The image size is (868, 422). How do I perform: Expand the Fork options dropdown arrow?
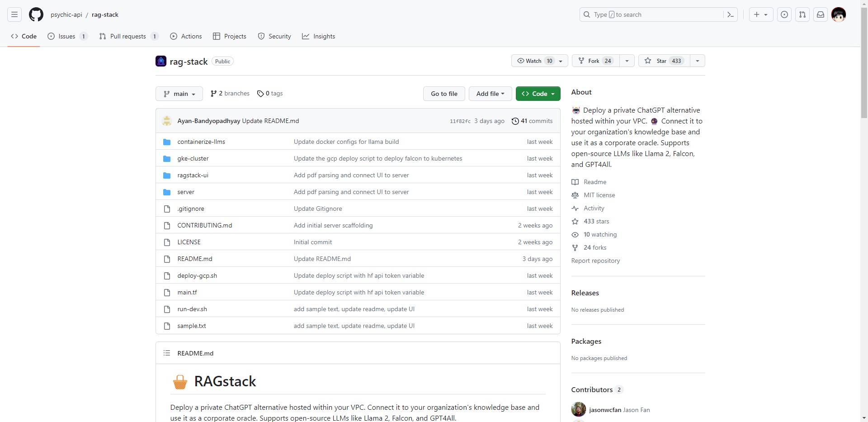(627, 61)
